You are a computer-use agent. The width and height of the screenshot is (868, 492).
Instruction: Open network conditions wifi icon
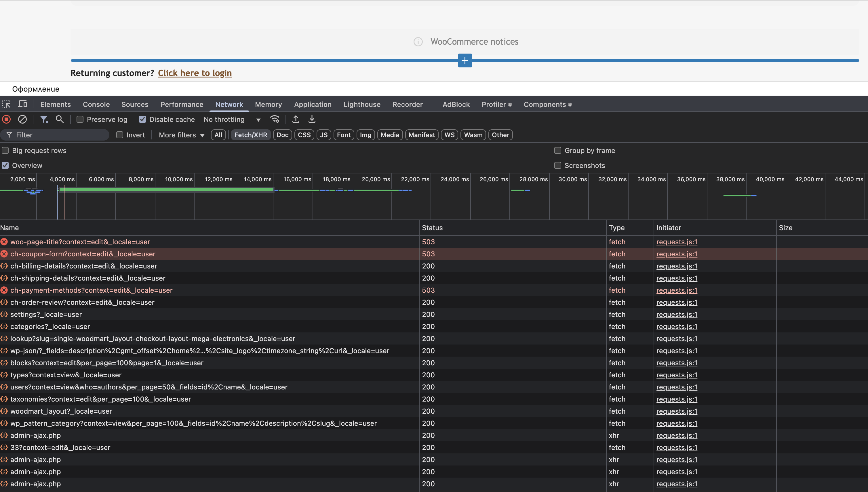pyautogui.click(x=275, y=119)
